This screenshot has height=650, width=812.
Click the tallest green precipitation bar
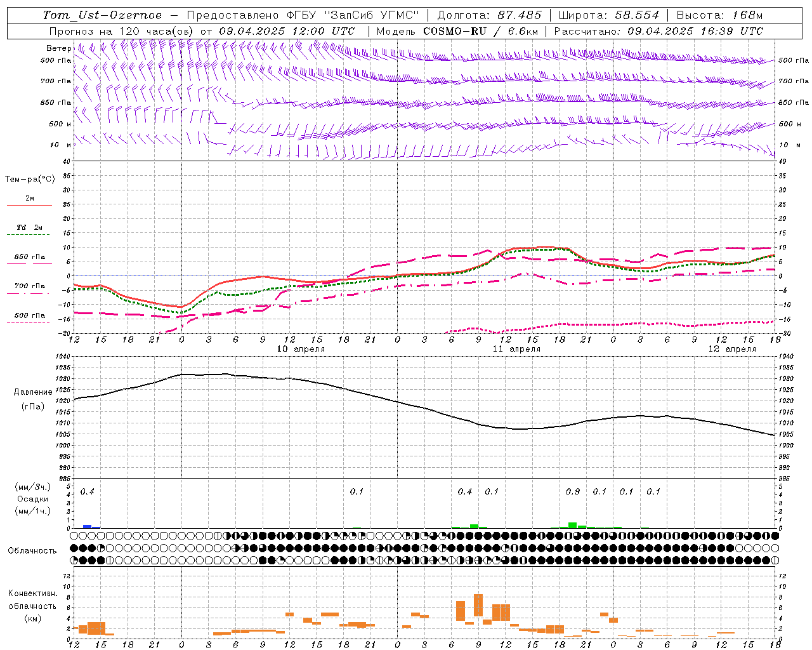click(573, 525)
